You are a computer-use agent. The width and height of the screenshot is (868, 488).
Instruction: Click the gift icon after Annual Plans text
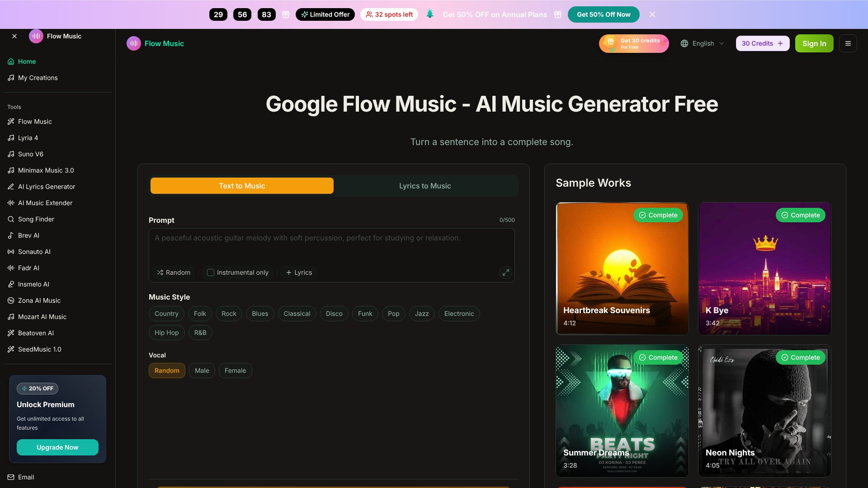click(558, 14)
